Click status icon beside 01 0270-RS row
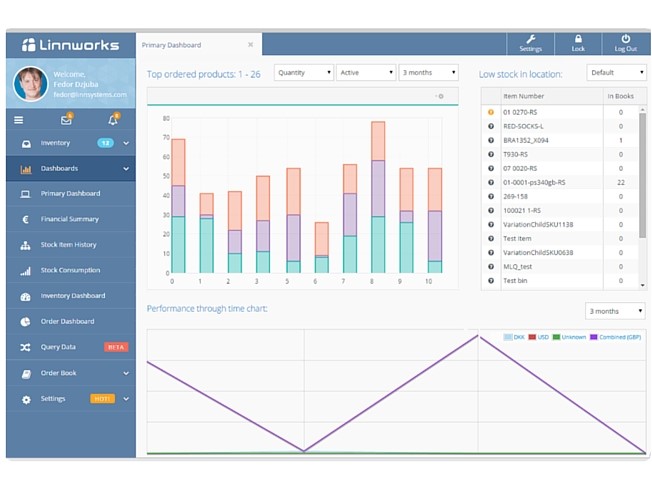The image size is (652, 479). pos(491,112)
